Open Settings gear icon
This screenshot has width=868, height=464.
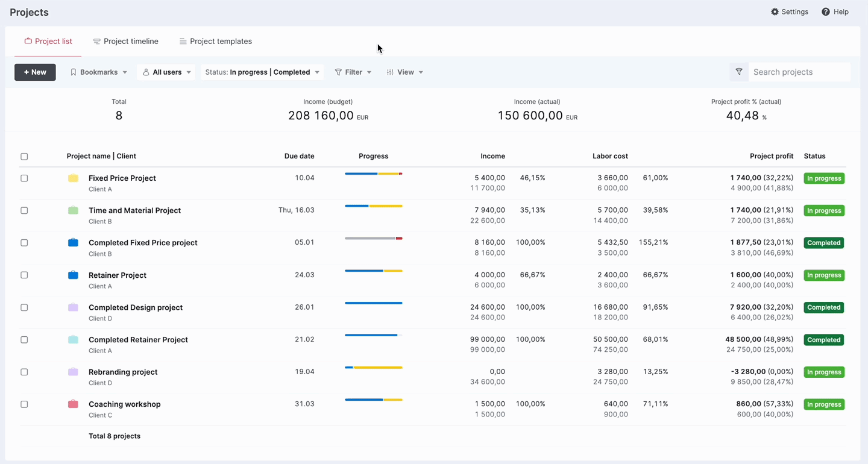point(775,12)
